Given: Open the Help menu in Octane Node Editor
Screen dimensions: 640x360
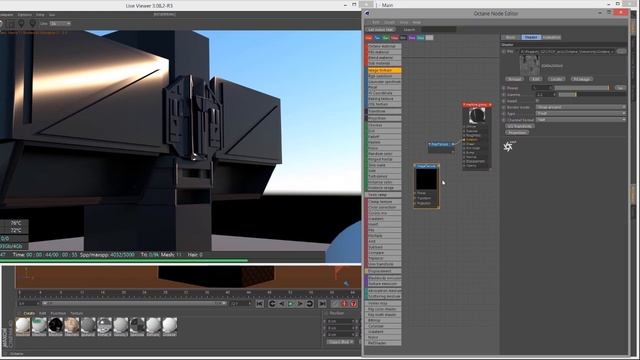Looking at the screenshot, I should (416, 22).
